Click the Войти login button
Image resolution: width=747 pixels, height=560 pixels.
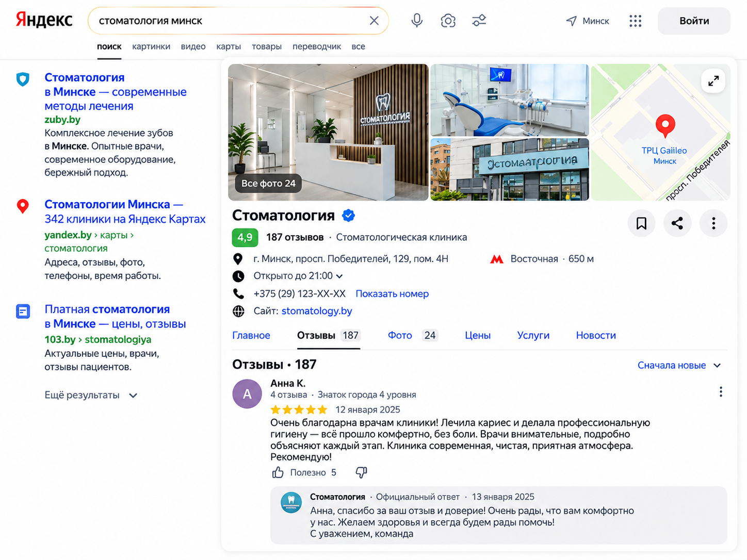(694, 21)
